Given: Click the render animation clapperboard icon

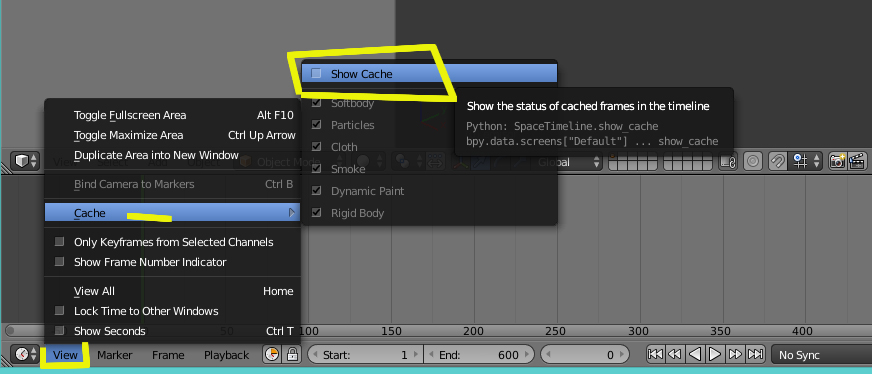Looking at the screenshot, I should pyautogui.click(x=858, y=162).
